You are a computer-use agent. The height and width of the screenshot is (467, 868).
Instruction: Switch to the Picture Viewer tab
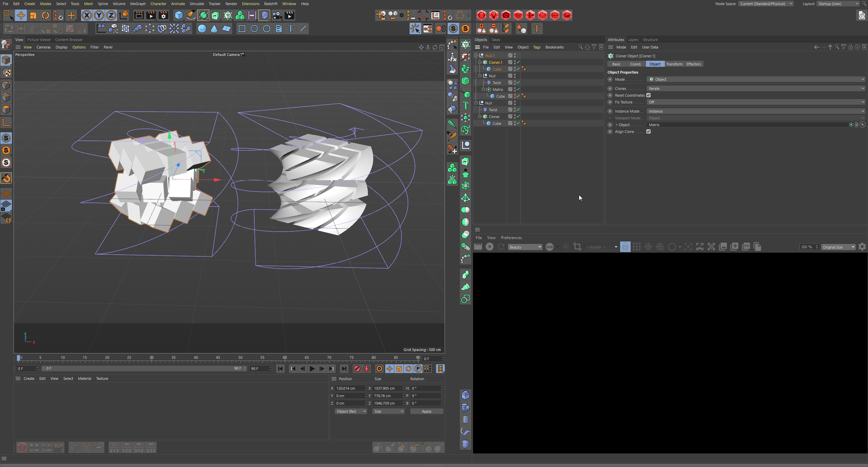click(39, 40)
